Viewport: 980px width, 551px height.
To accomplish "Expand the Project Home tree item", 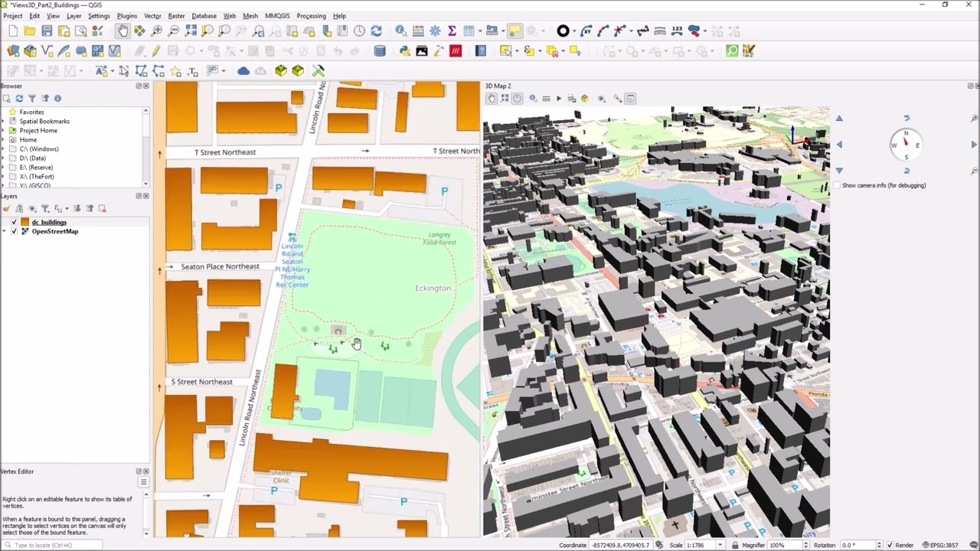I will click(5, 130).
